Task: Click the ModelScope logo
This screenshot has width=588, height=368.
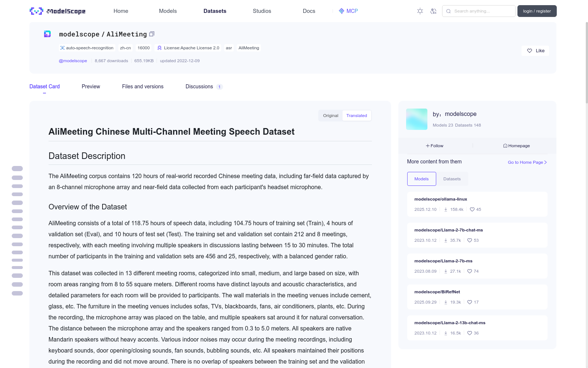Action: tap(57, 11)
